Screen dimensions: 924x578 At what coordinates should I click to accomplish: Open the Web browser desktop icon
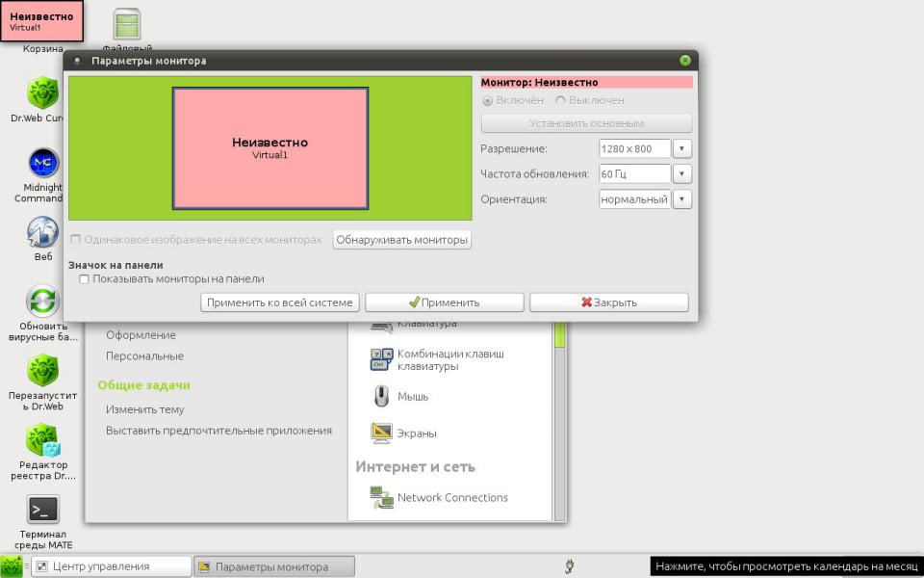[42, 232]
